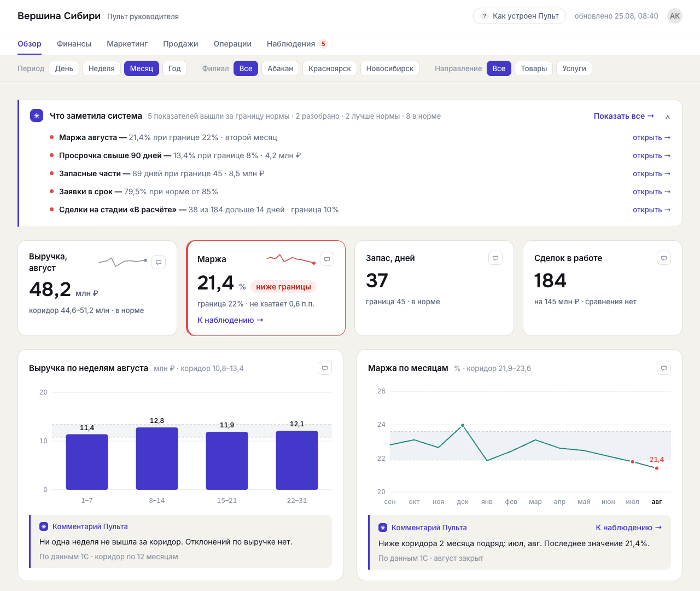Open the Запасные части alert

pyautogui.click(x=651, y=173)
